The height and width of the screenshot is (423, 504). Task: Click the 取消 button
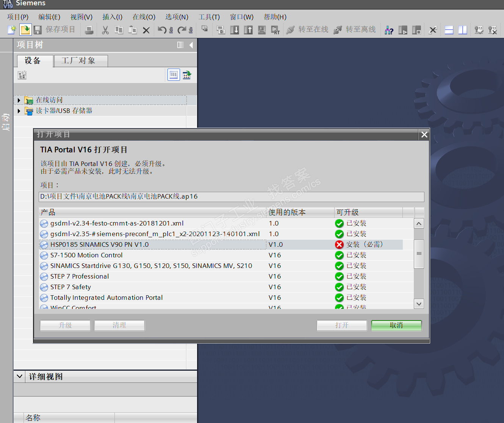(x=396, y=325)
